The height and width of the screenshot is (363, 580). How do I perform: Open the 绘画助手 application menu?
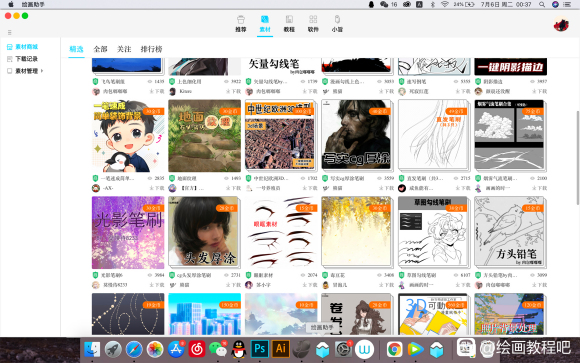pos(33,4)
